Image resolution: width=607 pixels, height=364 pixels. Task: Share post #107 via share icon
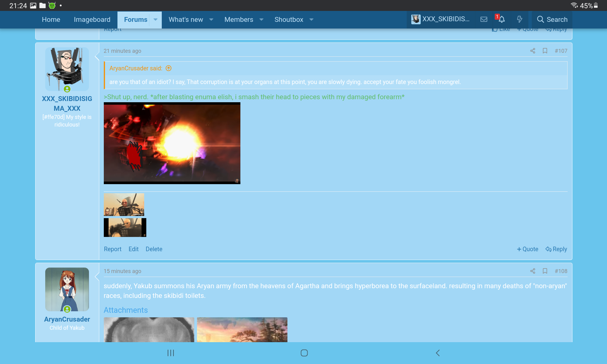pos(533,51)
